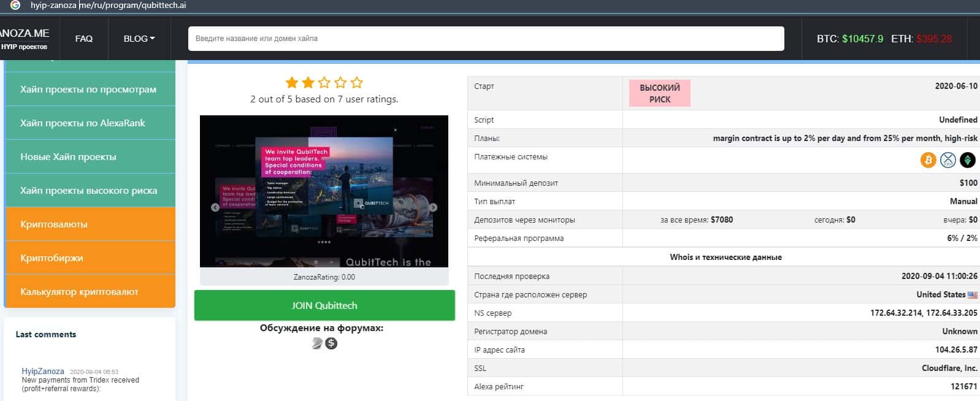Open Новые Хайп проекты
This screenshot has width=980, height=401.
tap(90, 156)
